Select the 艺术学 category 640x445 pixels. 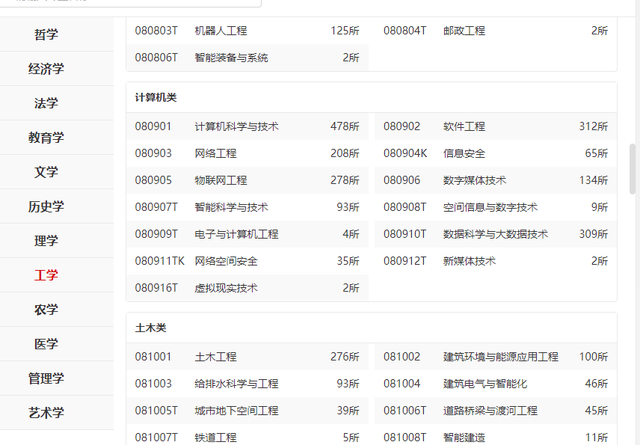point(46,413)
